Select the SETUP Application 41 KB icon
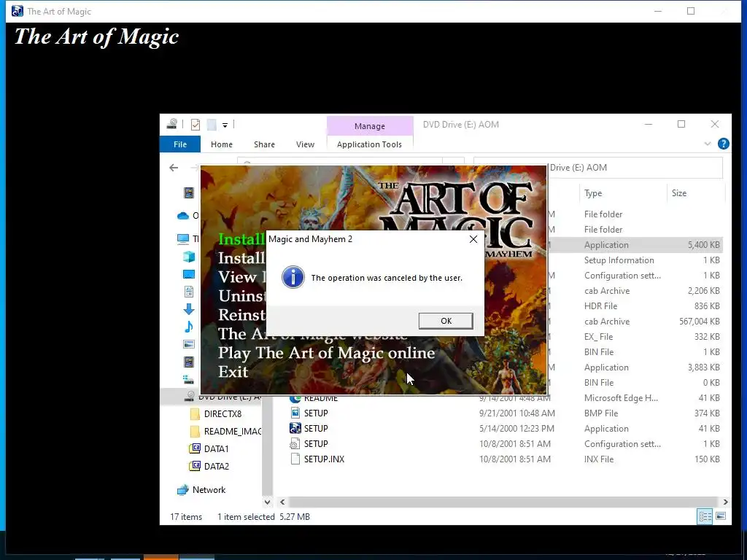Screen dimensions: 747x560 [x=295, y=428]
